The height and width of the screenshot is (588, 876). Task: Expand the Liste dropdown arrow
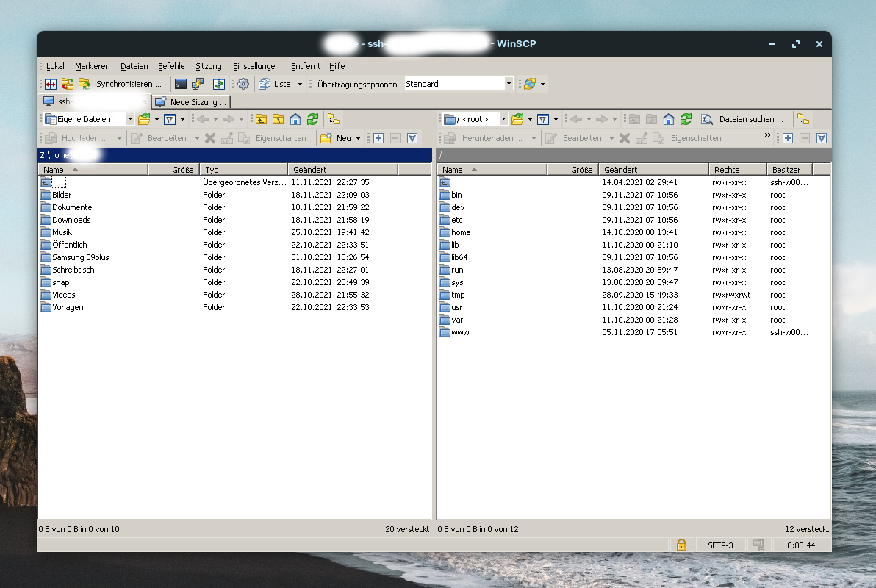point(300,84)
